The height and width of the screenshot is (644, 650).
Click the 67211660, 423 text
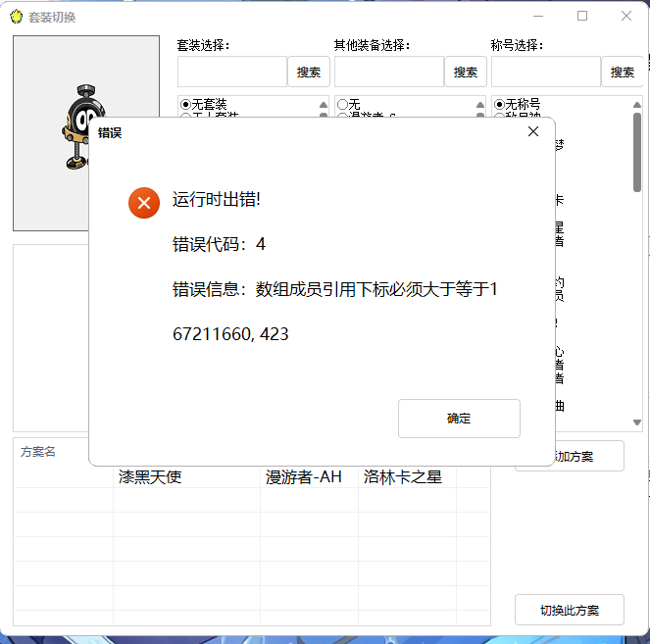tap(230, 334)
